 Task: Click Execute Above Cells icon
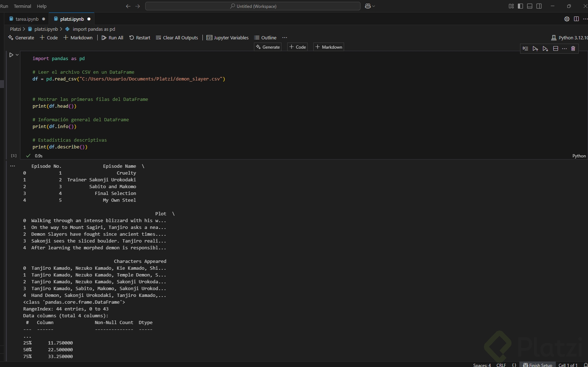535,49
